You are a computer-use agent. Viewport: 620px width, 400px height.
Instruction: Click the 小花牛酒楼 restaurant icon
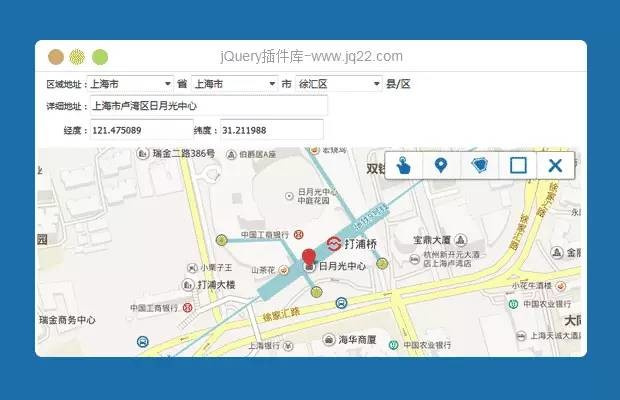[x=561, y=286]
